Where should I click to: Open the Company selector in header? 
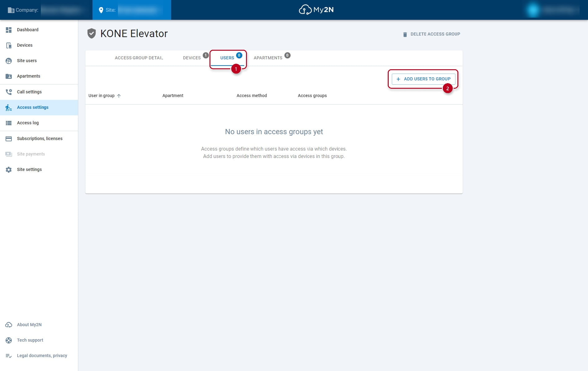point(46,10)
